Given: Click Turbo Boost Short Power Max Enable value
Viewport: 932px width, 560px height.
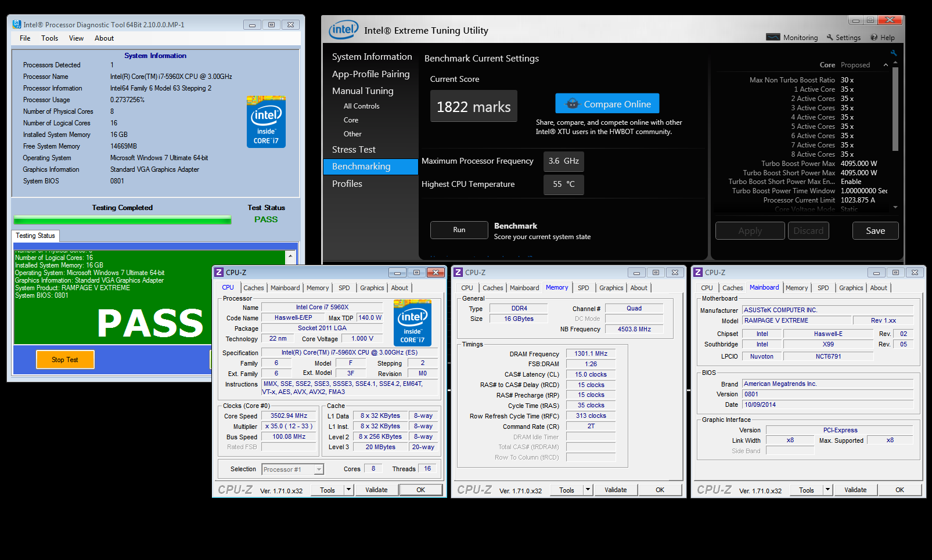Looking at the screenshot, I should 851,182.
